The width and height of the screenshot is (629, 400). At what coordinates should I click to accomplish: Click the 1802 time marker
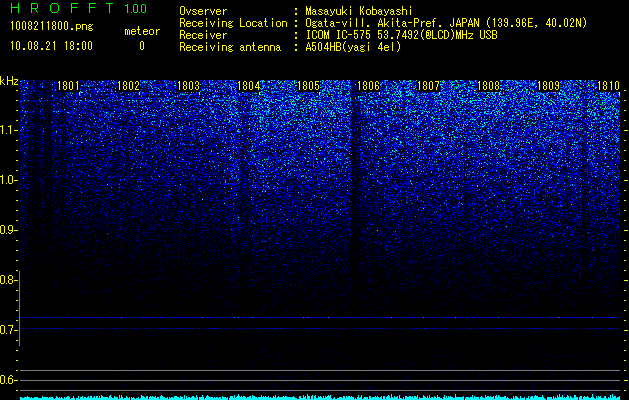pyautogui.click(x=128, y=86)
